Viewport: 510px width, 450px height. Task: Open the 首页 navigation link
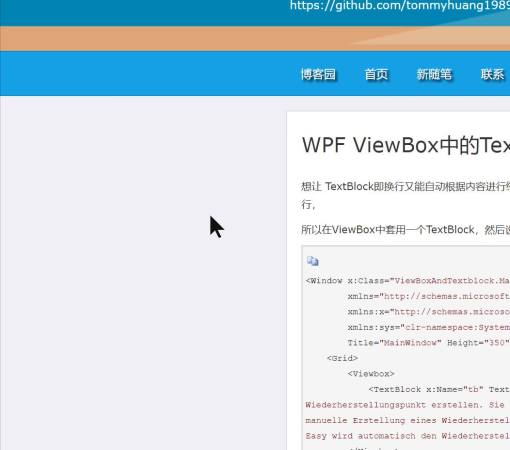(x=376, y=74)
